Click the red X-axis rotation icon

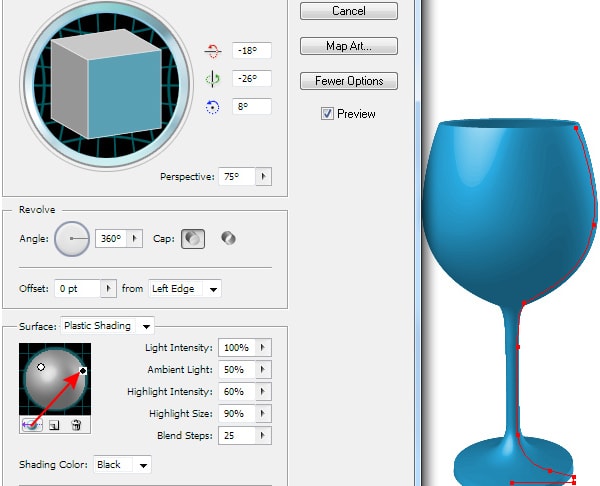point(212,51)
